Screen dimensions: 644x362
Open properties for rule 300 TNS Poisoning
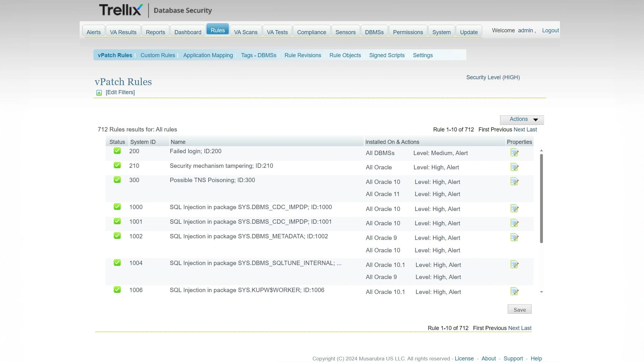[x=514, y=181]
